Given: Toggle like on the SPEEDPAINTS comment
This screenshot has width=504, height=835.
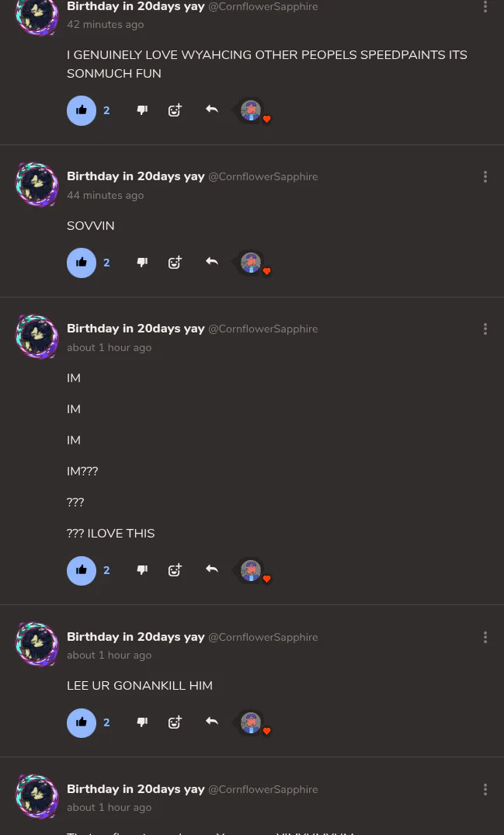Looking at the screenshot, I should [x=82, y=110].
